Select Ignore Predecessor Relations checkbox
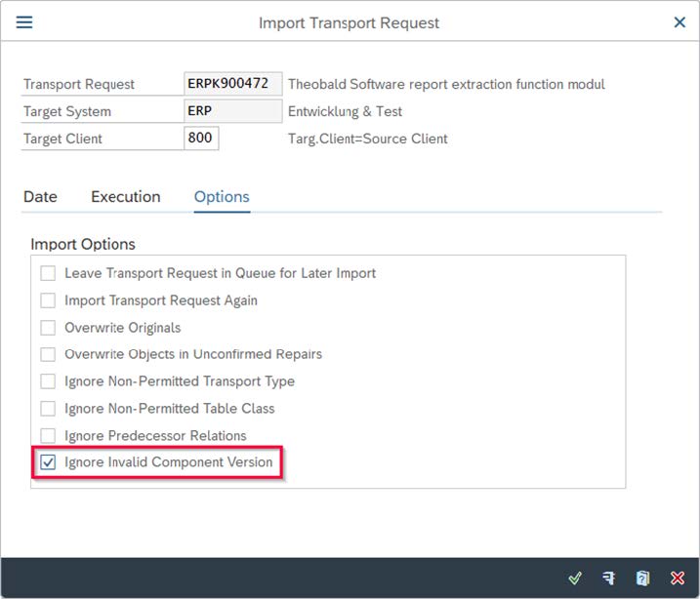 48,435
